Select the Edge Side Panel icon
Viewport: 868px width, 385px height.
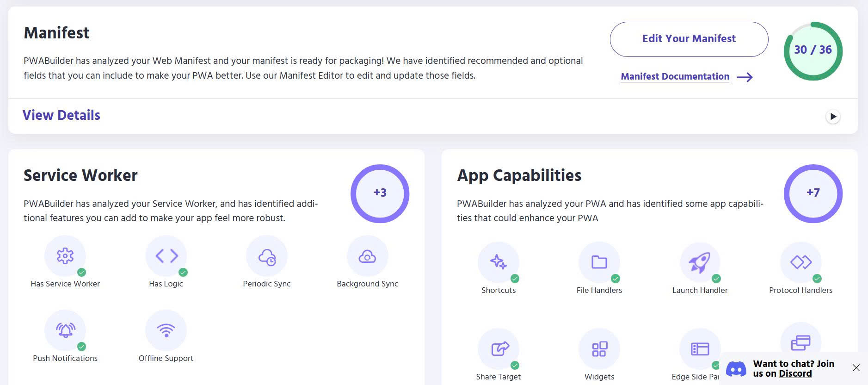point(700,349)
